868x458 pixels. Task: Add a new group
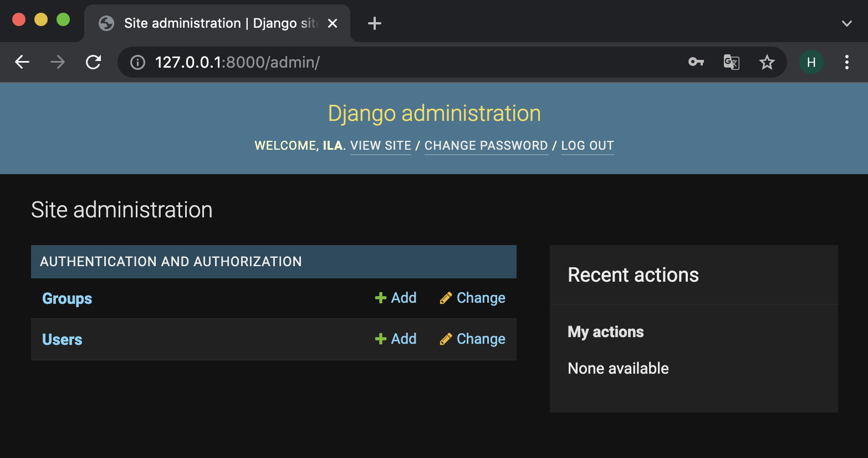[396, 298]
